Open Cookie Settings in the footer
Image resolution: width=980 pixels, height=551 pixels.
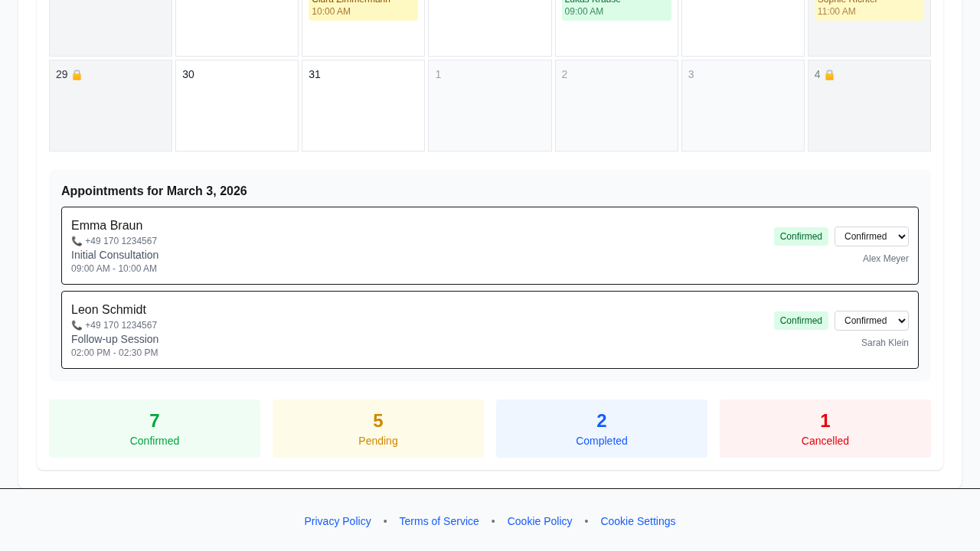(638, 521)
